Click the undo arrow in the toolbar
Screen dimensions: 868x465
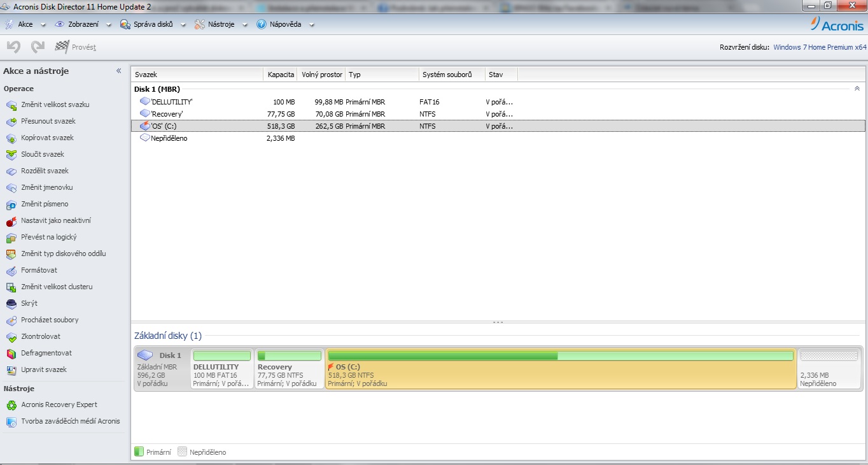[14, 46]
